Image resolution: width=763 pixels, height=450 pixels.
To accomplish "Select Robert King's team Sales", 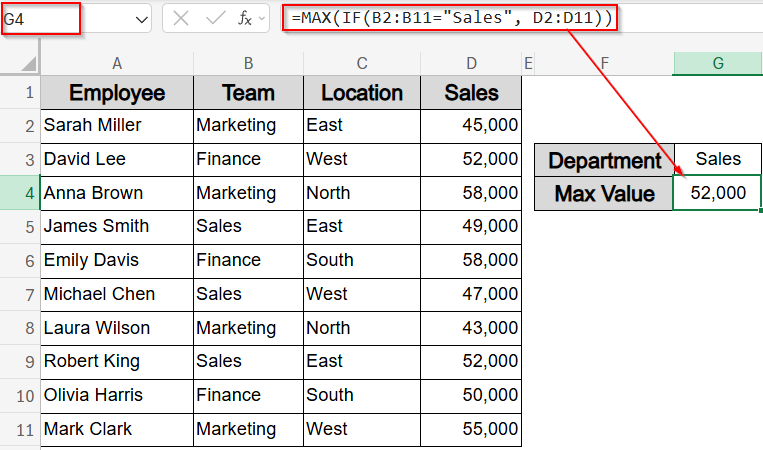I will 248,361.
